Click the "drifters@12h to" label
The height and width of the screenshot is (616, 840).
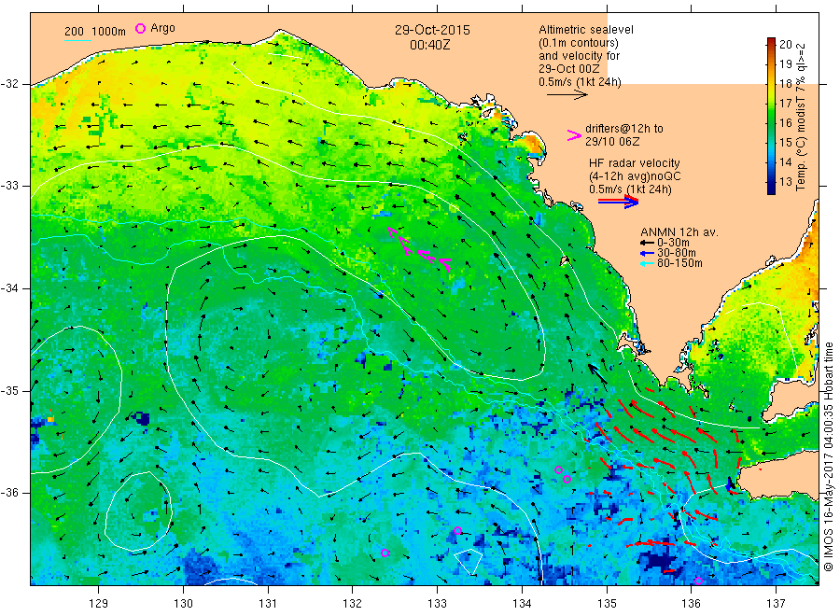tap(624, 129)
